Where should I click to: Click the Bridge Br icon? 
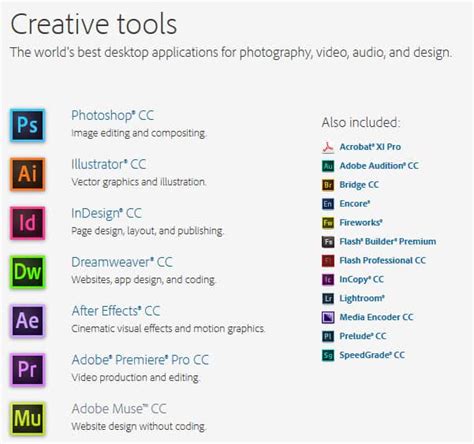click(x=328, y=185)
